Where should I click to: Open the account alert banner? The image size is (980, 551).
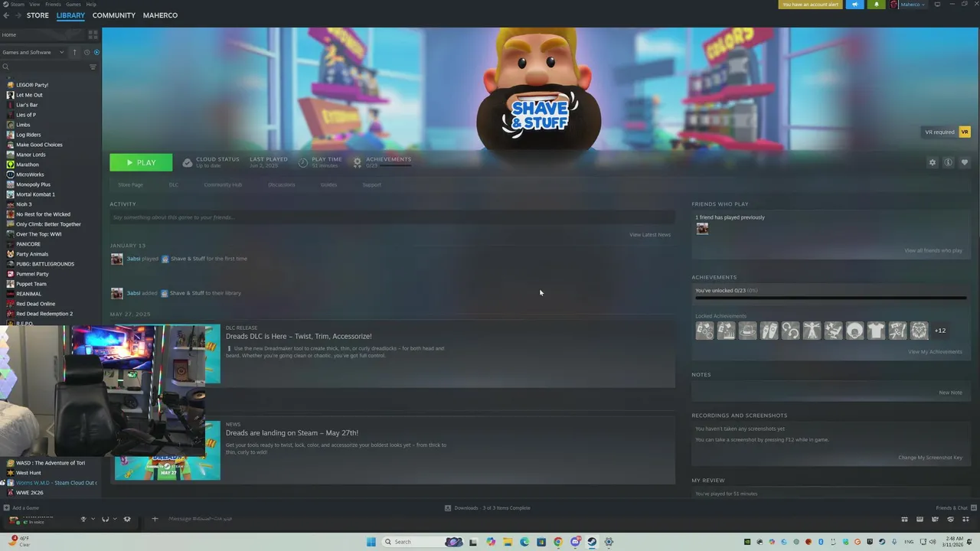point(810,5)
